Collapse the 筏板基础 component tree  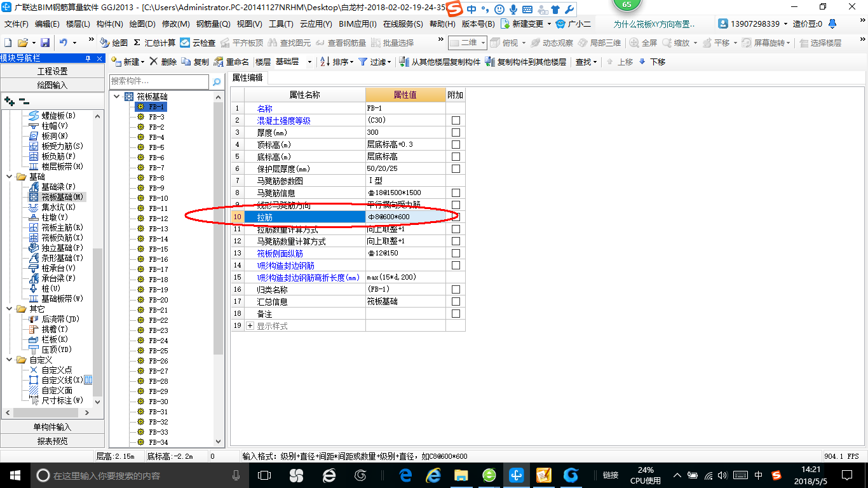[x=117, y=97]
